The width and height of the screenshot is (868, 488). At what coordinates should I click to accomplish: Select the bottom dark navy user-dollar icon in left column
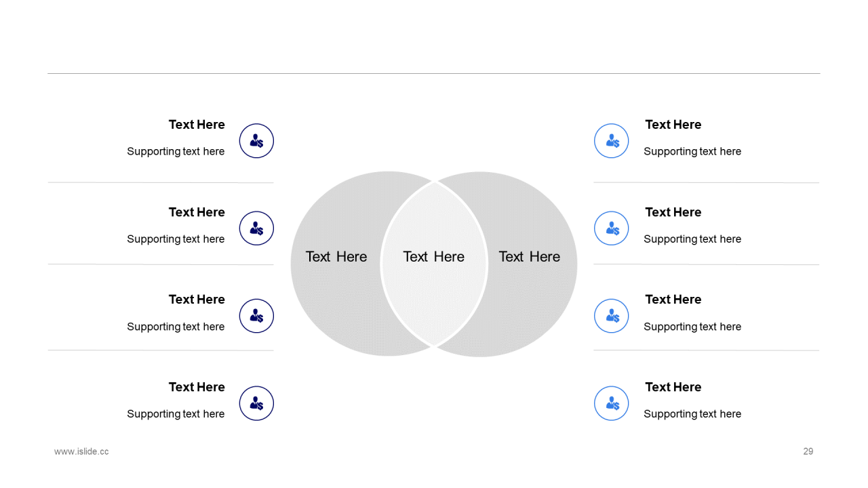[x=256, y=403]
